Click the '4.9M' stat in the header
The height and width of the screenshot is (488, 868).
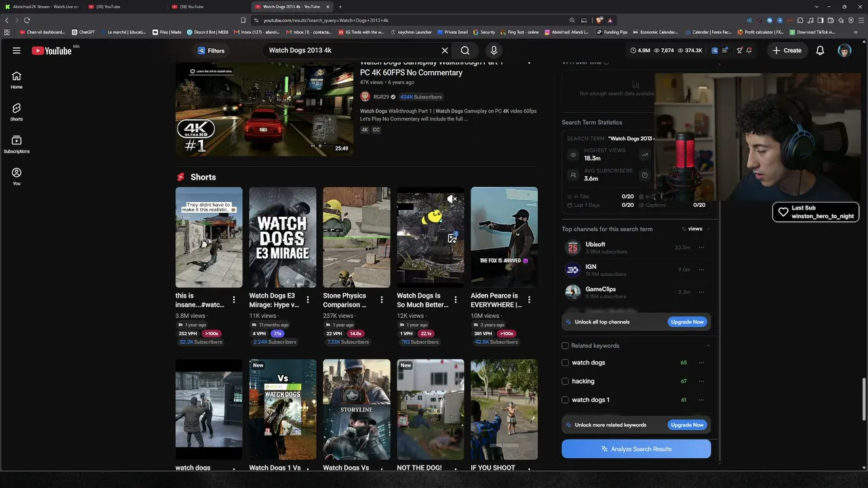[x=640, y=50]
